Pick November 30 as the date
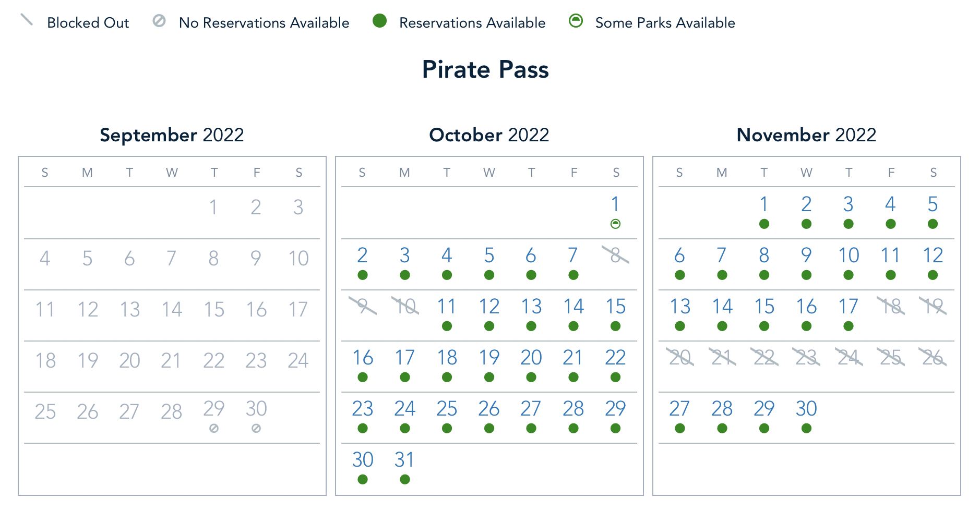This screenshot has height=511, width=980. point(806,409)
